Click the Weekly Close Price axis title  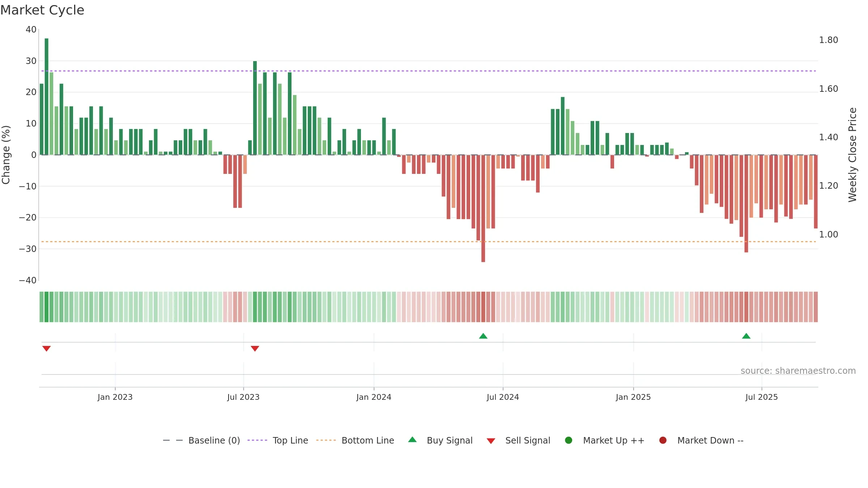(852, 155)
